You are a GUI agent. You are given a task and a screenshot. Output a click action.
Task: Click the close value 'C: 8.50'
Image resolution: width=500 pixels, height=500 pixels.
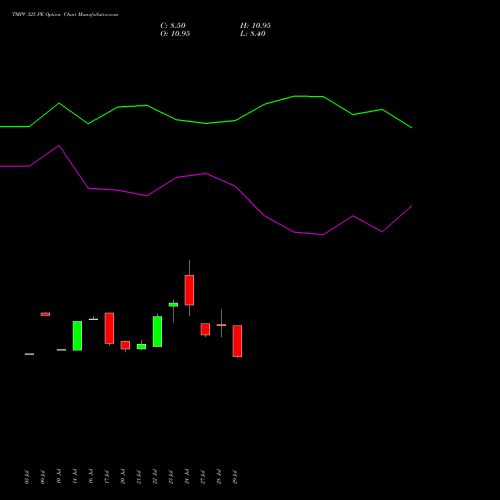coord(173,26)
